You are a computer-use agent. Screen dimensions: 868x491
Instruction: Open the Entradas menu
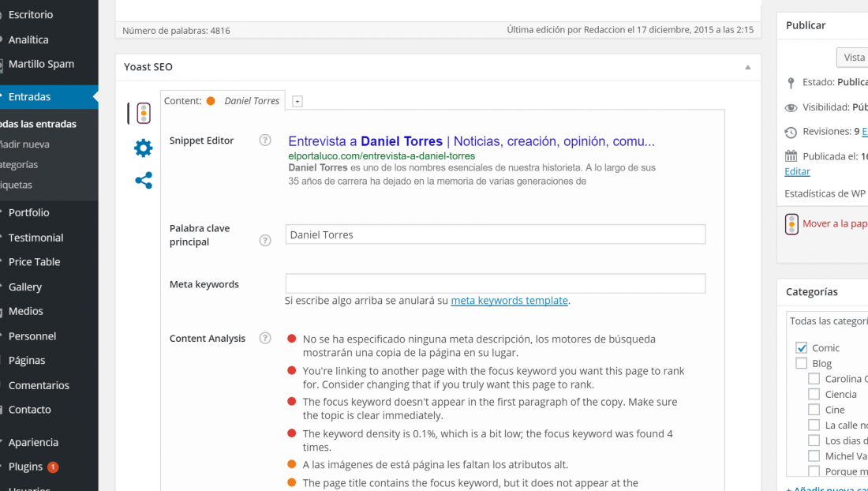coord(49,97)
